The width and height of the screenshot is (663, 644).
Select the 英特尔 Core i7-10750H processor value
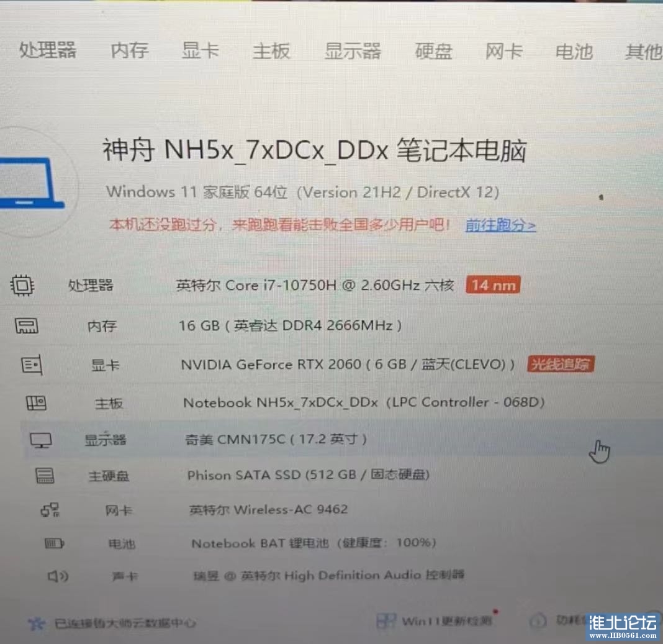tap(315, 286)
